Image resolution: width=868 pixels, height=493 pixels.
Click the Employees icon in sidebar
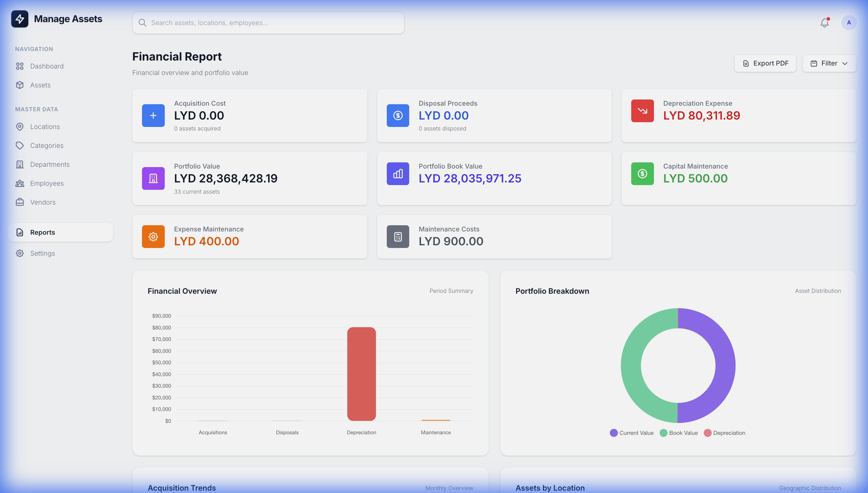(20, 183)
